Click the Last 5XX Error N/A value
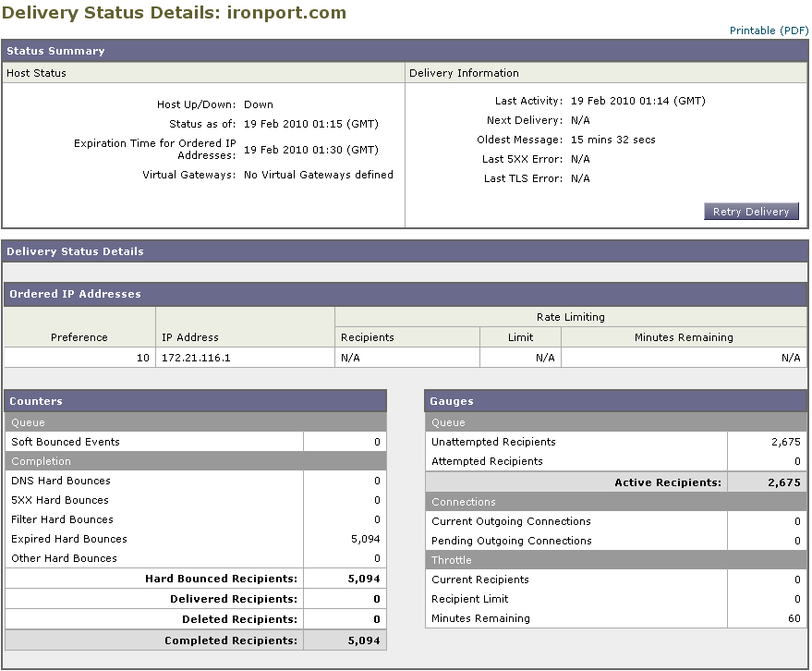Image resolution: width=812 pixels, height=671 pixels. pos(580,159)
